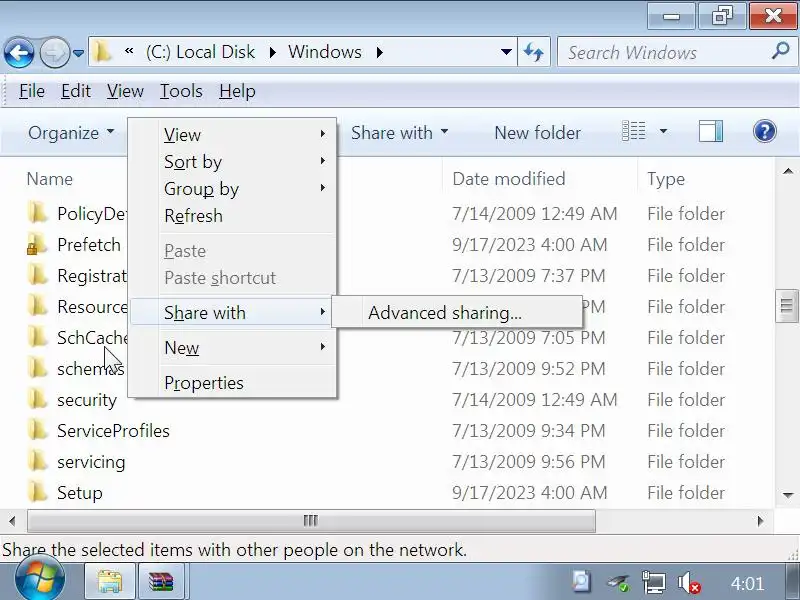Click Windows Explorer taskbar icon
The height and width of the screenshot is (600, 800).
pyautogui.click(x=110, y=582)
